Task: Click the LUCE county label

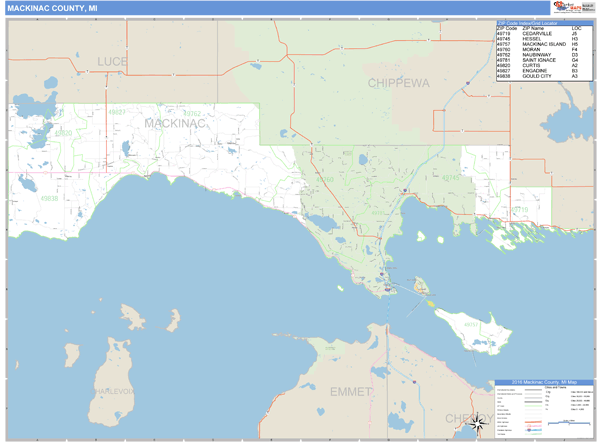Action: pos(112,62)
